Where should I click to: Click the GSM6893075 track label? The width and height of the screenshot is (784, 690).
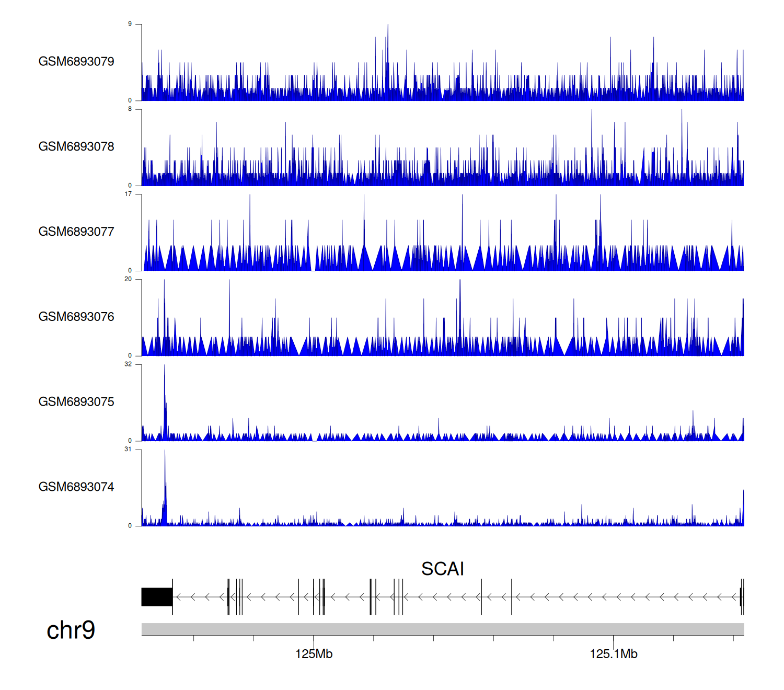point(76,402)
